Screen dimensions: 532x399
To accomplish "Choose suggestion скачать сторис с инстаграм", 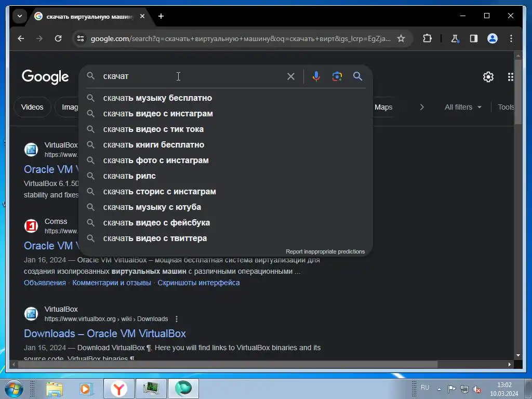I will tap(225, 192).
